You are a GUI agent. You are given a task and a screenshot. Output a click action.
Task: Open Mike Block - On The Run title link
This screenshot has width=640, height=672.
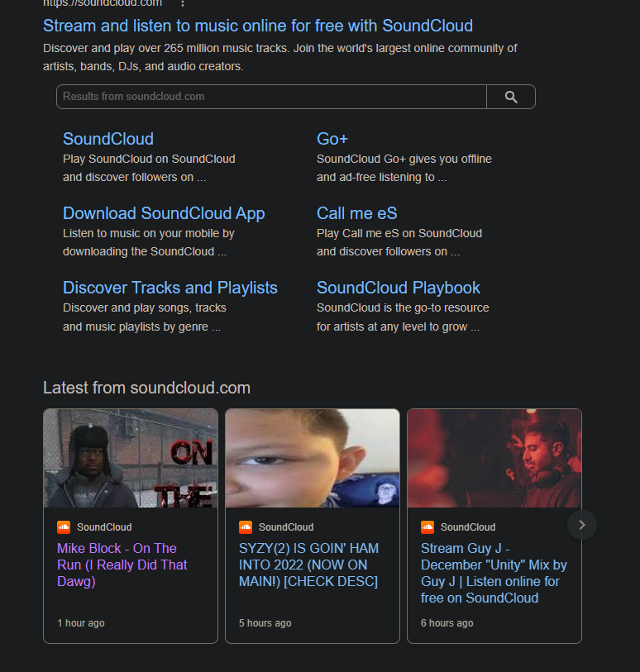tap(122, 565)
